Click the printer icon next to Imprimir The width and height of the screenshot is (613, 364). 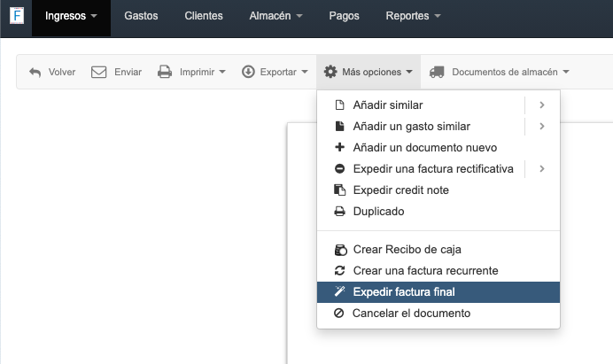point(165,72)
